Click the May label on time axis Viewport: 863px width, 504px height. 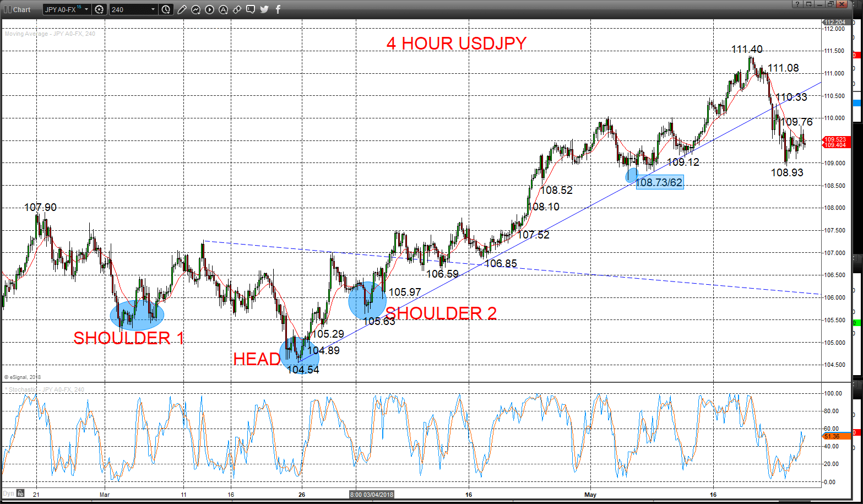click(591, 494)
